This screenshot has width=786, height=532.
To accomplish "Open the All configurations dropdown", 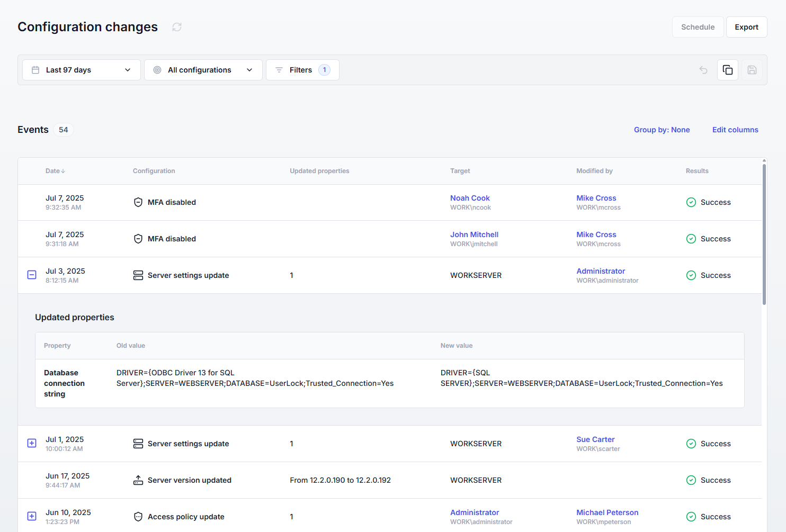I will tap(203, 69).
